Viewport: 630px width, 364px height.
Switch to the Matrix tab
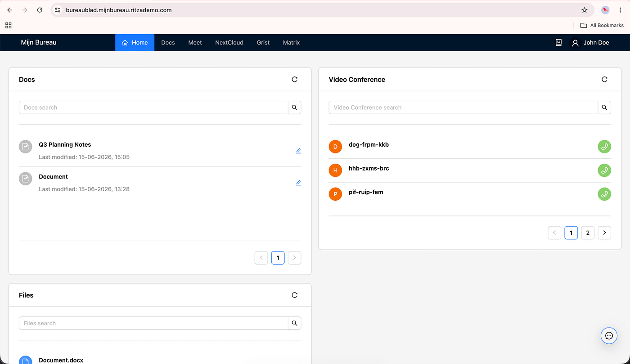(x=291, y=42)
